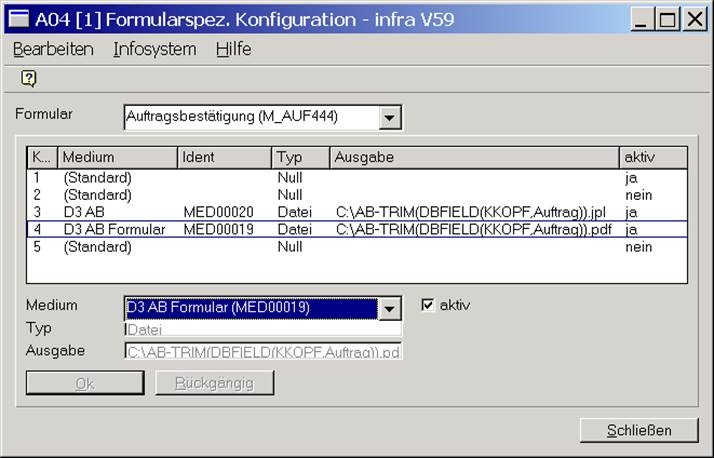Click the help question mark toolbar icon

pos(28,79)
